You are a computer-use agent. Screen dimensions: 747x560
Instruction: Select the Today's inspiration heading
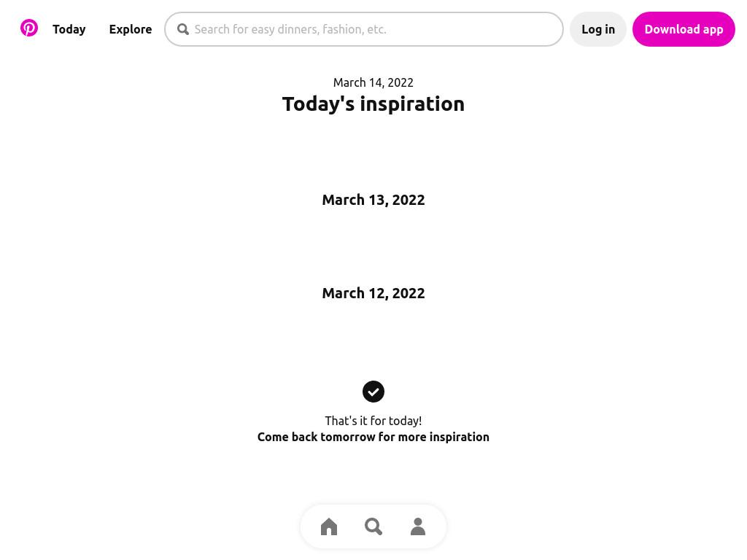(x=373, y=104)
